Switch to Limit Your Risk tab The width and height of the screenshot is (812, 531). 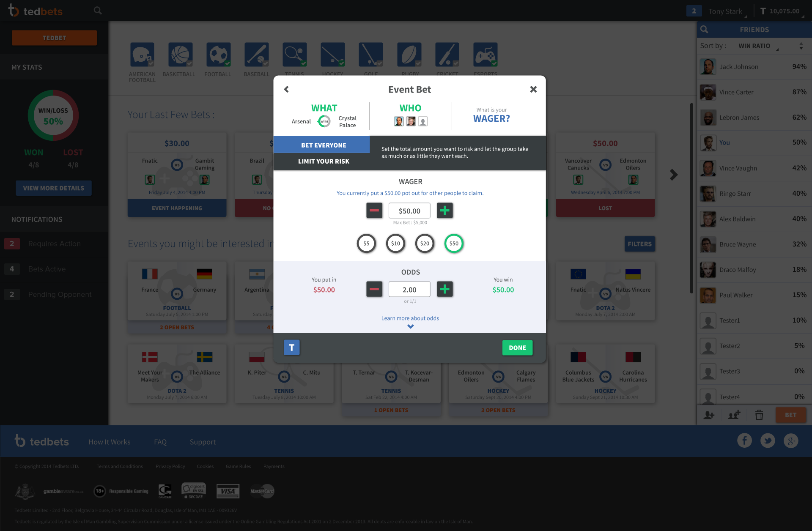324,161
